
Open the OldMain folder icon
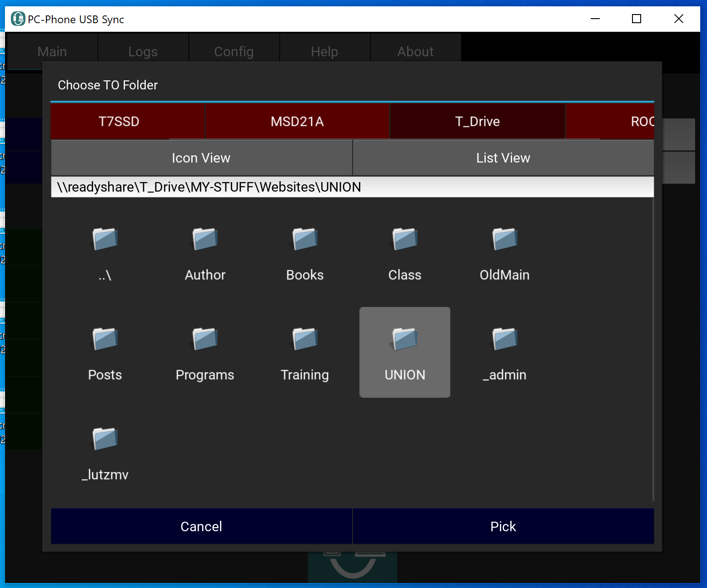coord(505,239)
